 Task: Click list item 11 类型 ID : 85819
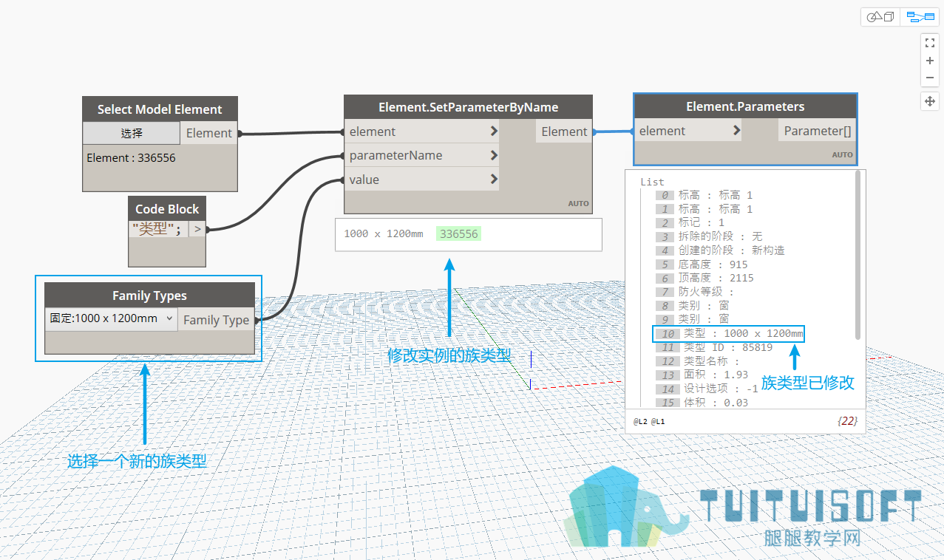tap(715, 347)
